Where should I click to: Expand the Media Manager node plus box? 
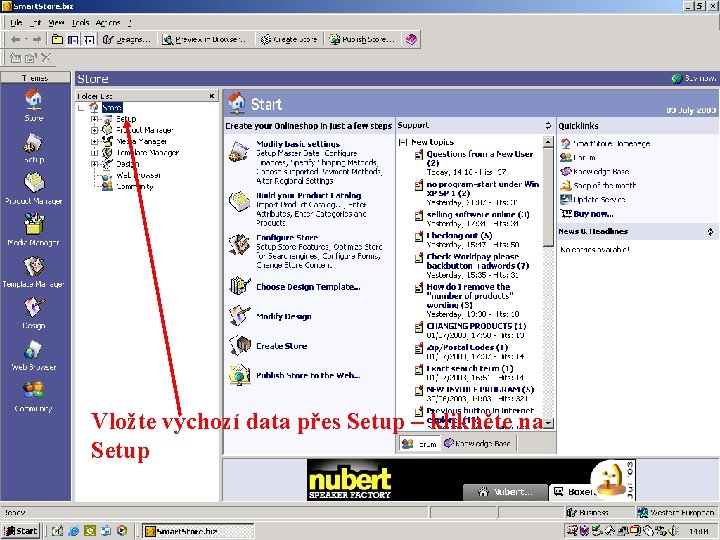94,141
